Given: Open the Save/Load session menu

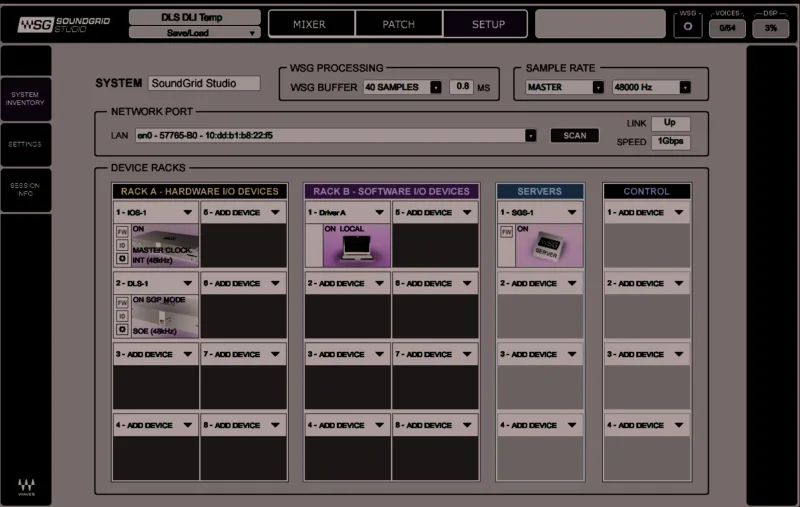Looking at the screenshot, I should (x=194, y=33).
